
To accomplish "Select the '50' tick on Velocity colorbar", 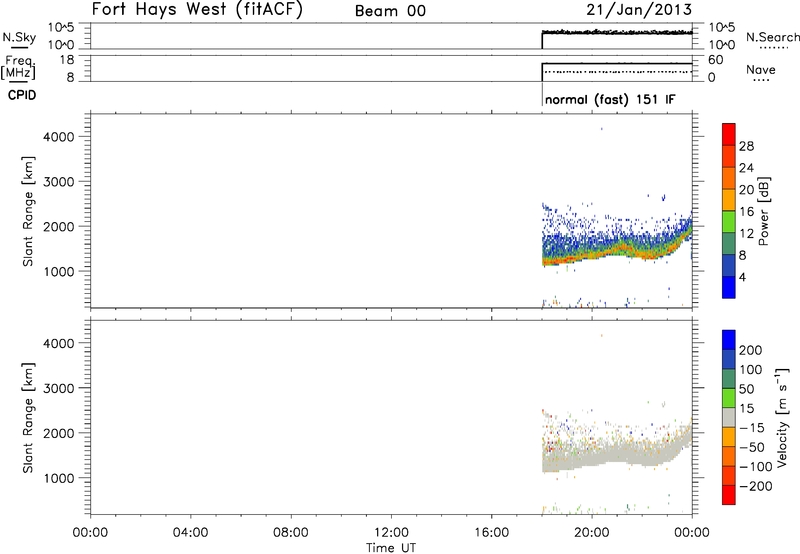I will click(746, 389).
